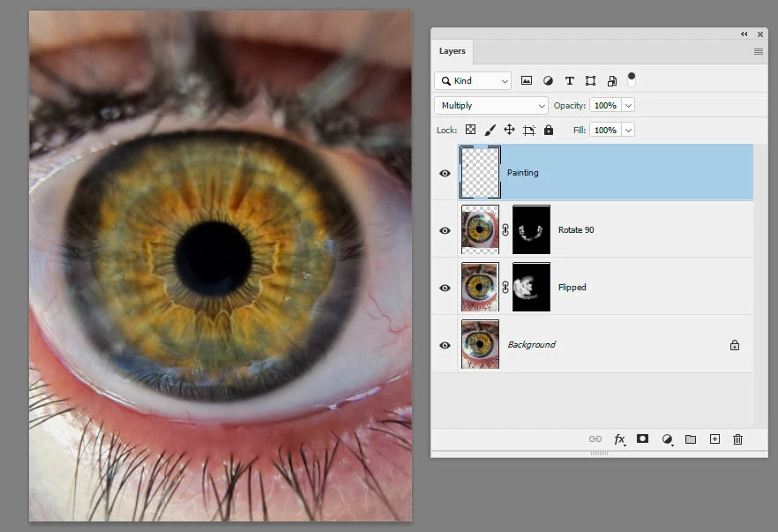This screenshot has width=778, height=532.
Task: Lock artboard nesting icon
Action: pos(529,130)
